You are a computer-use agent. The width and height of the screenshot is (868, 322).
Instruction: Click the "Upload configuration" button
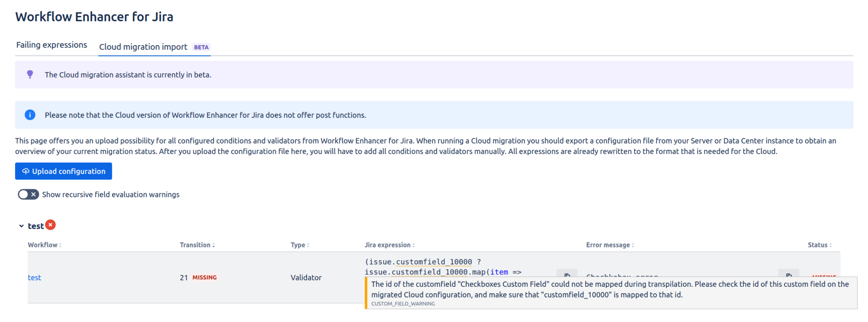(63, 171)
